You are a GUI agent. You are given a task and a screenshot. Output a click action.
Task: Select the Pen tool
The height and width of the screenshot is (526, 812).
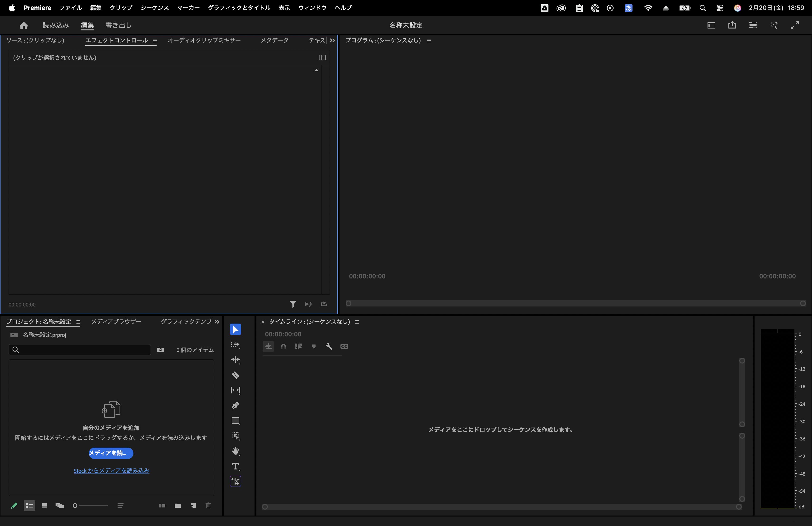[x=236, y=406]
